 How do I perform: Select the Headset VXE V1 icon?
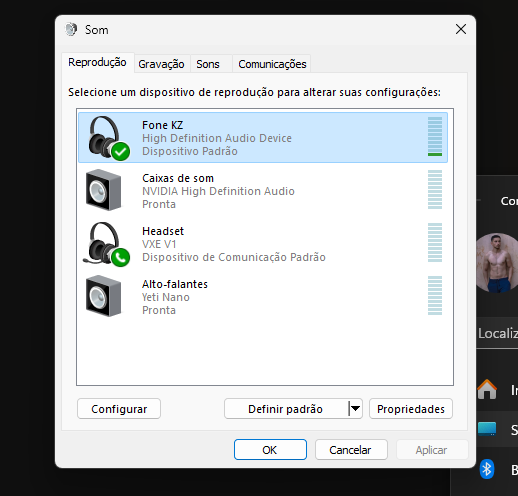107,244
